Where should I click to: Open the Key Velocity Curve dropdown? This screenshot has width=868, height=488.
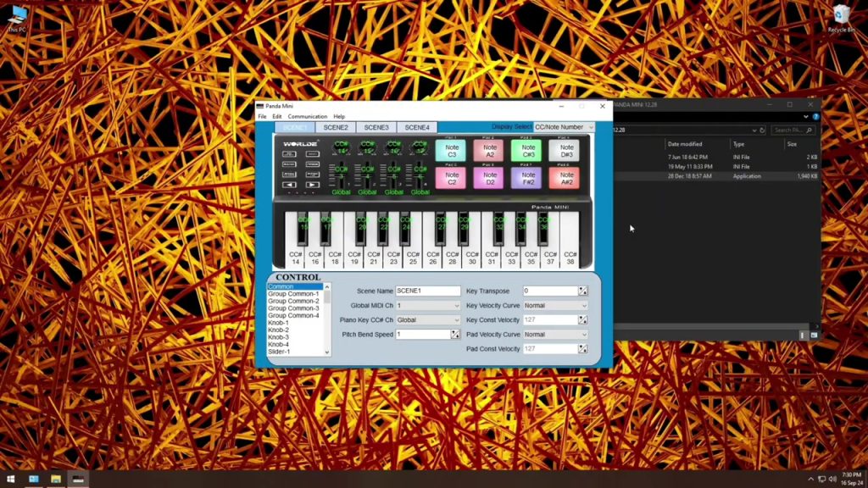click(x=555, y=305)
